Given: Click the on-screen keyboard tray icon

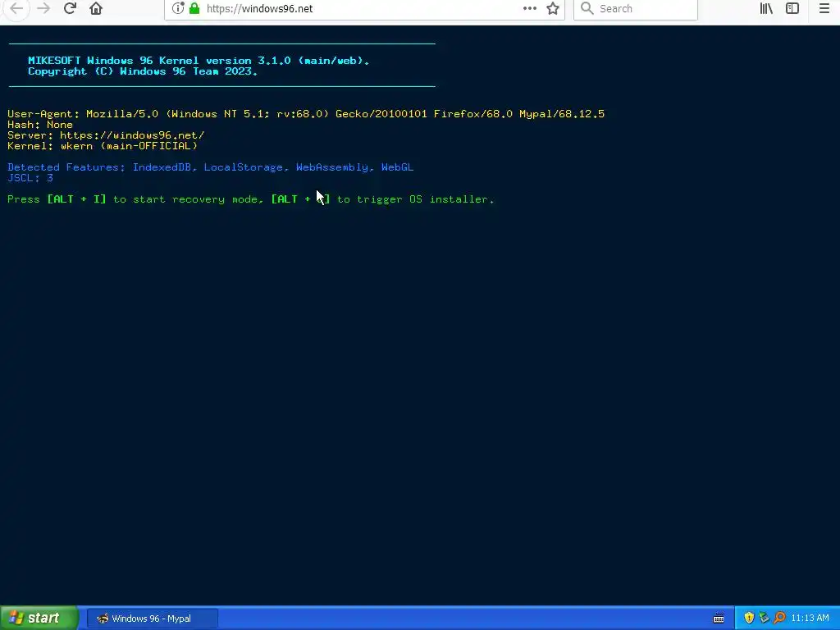Looking at the screenshot, I should 719,619.
